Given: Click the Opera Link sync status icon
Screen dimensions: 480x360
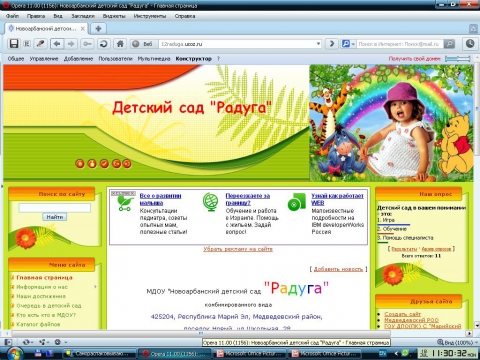Looking at the screenshot, I should point(27,342).
